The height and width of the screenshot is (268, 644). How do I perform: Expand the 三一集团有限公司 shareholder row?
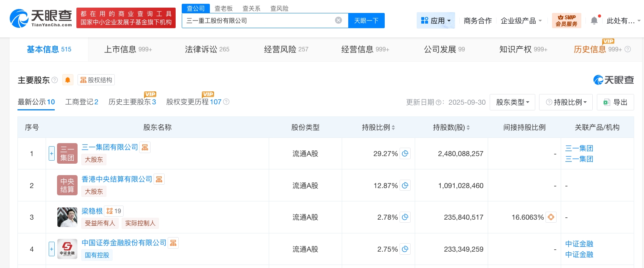point(52,153)
